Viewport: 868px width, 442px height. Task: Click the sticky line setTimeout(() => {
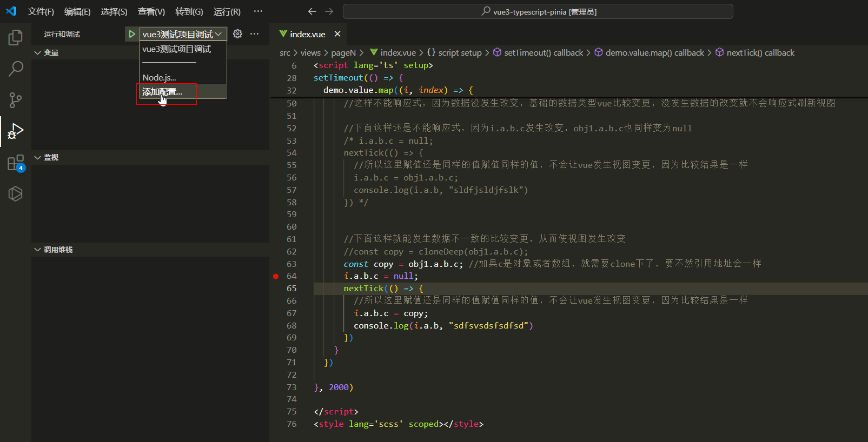point(358,78)
